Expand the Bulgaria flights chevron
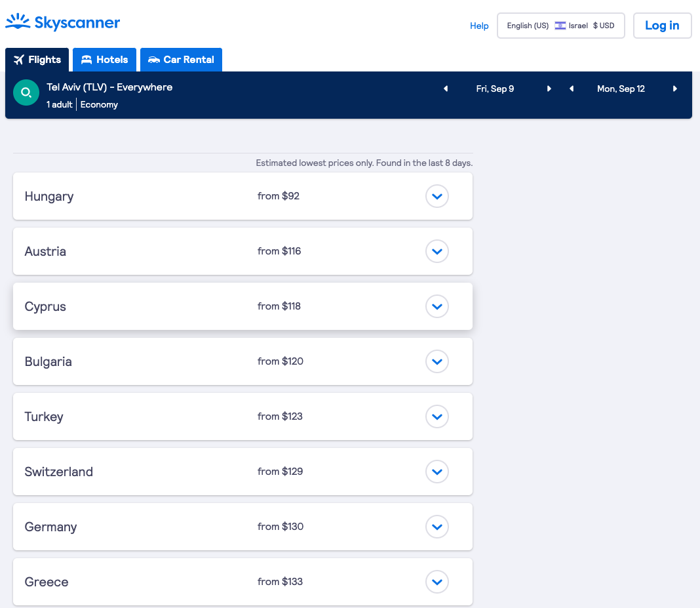Image resolution: width=700 pixels, height=608 pixels. tap(437, 361)
